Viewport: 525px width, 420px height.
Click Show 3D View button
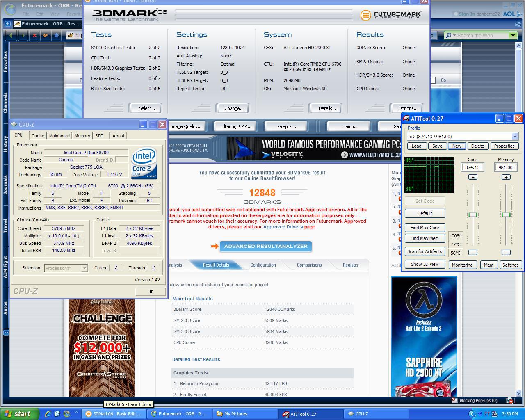[425, 264]
